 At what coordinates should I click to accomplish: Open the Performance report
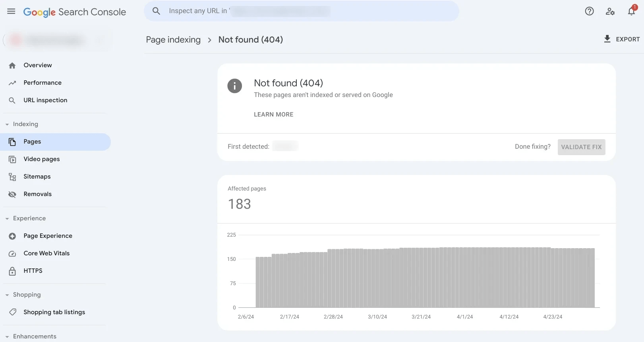pos(43,83)
